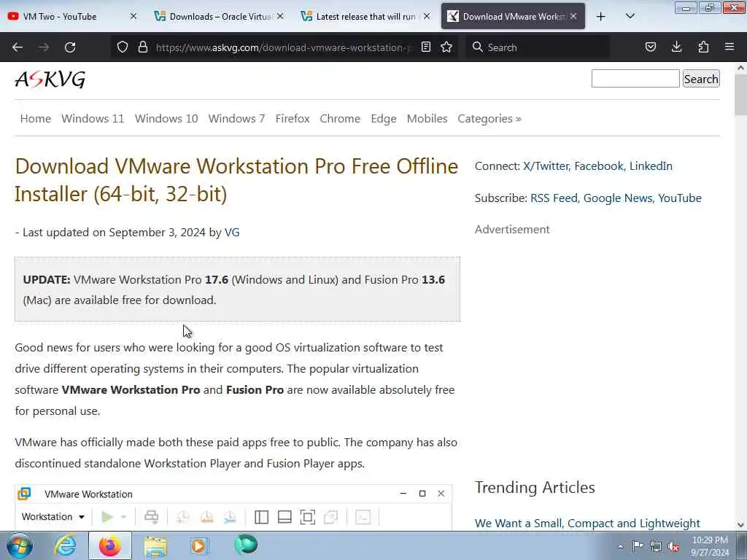Expand the list all tabs chevron

(x=630, y=17)
